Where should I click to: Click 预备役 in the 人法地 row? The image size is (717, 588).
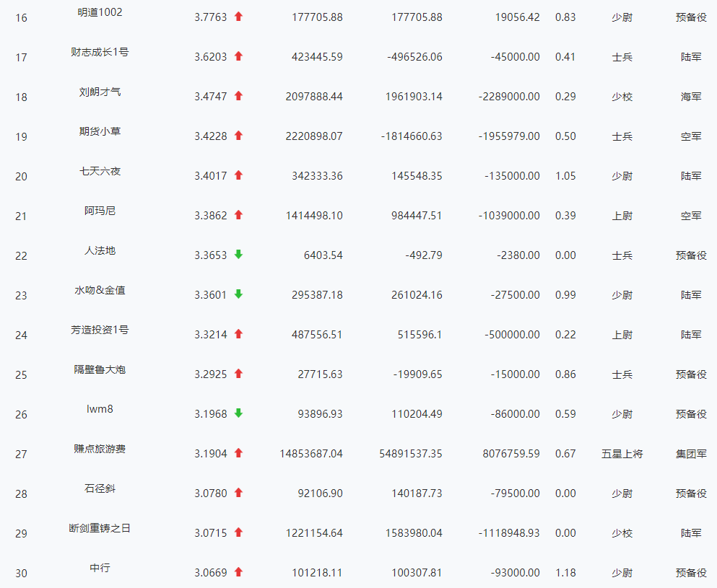coord(691,255)
